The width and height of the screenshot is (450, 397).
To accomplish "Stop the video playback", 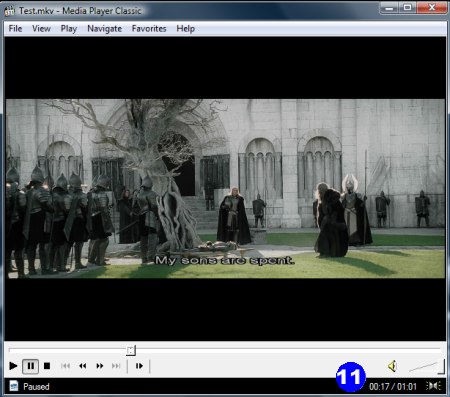I will (x=47, y=366).
